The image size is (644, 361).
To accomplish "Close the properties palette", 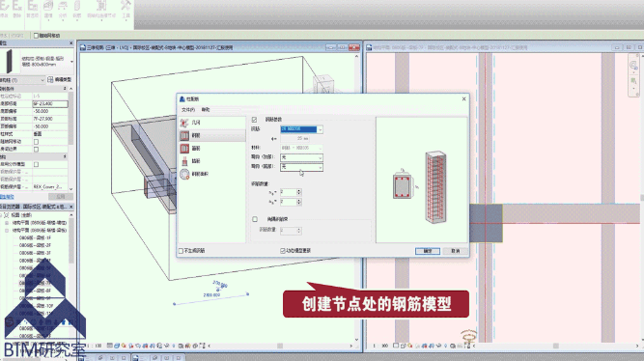I will [x=71, y=43].
